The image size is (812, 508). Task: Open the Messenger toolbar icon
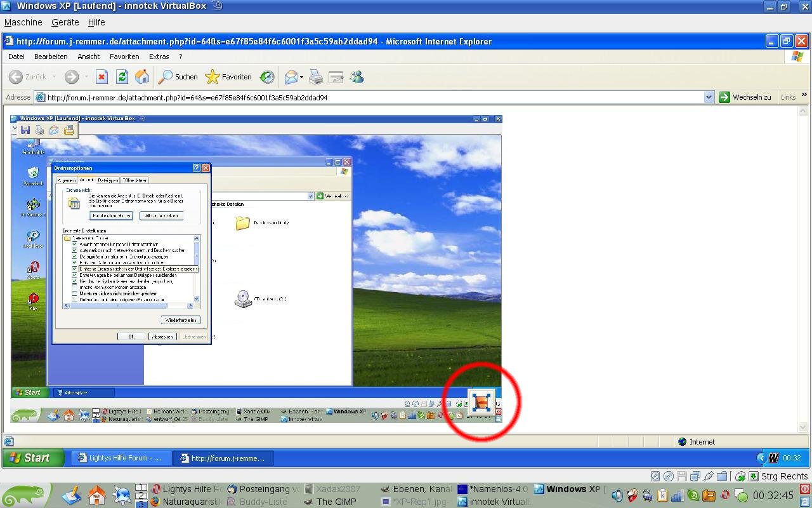click(357, 77)
